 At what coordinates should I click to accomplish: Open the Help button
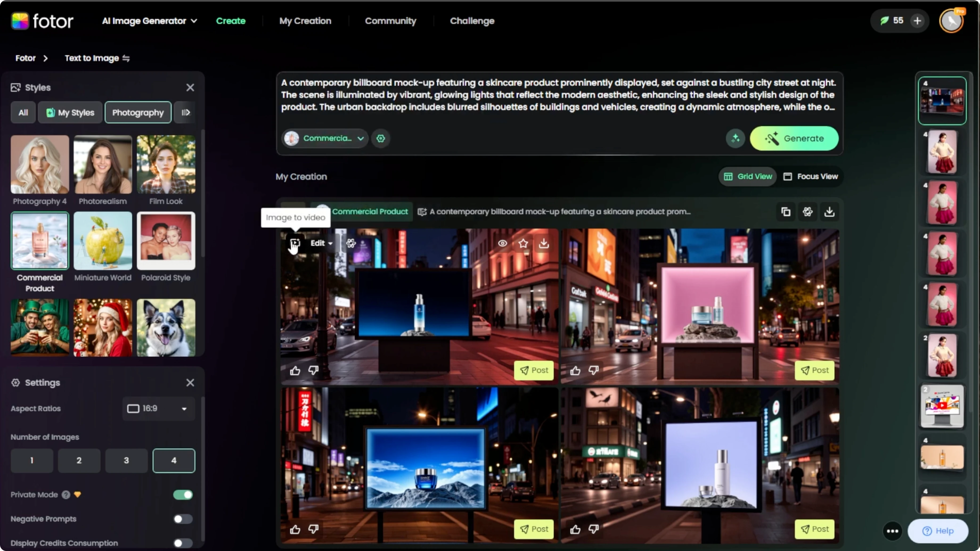[938, 531]
